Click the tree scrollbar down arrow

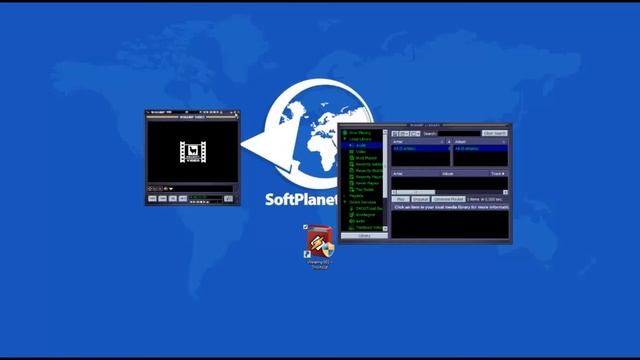point(385,229)
